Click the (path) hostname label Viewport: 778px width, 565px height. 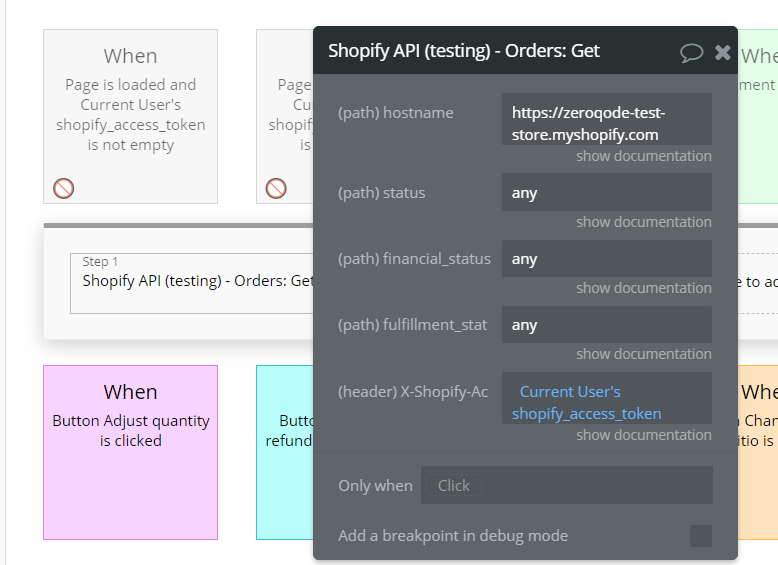[x=395, y=113]
